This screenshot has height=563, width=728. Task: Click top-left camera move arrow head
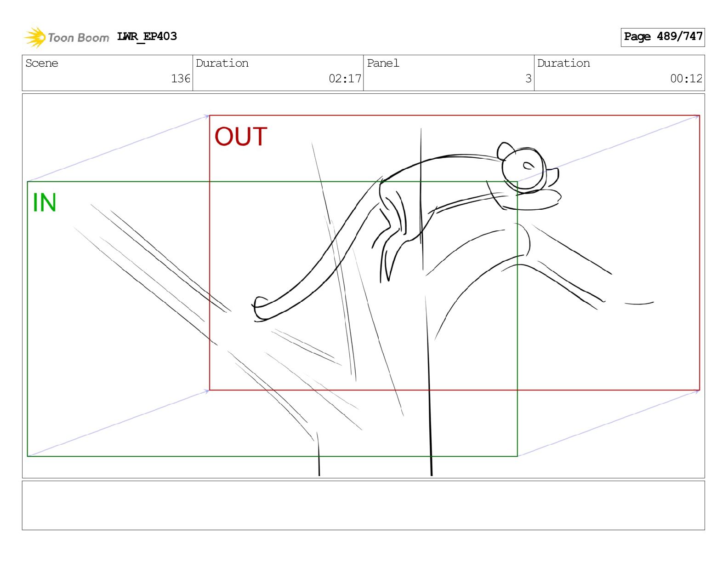point(206,117)
